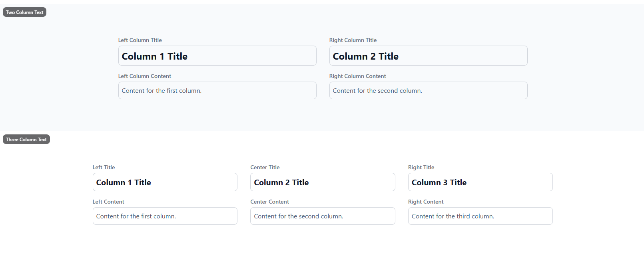Click the input containing Column 3 Title

pos(480,182)
